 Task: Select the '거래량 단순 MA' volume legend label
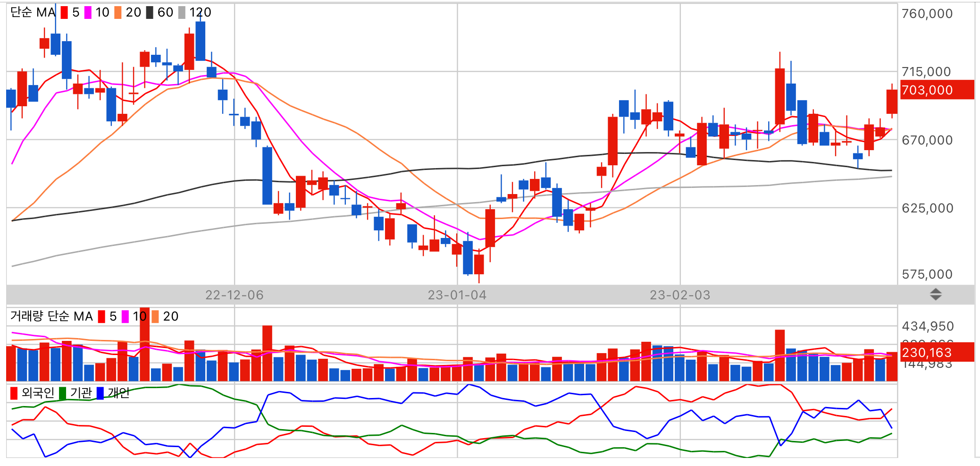(51, 316)
